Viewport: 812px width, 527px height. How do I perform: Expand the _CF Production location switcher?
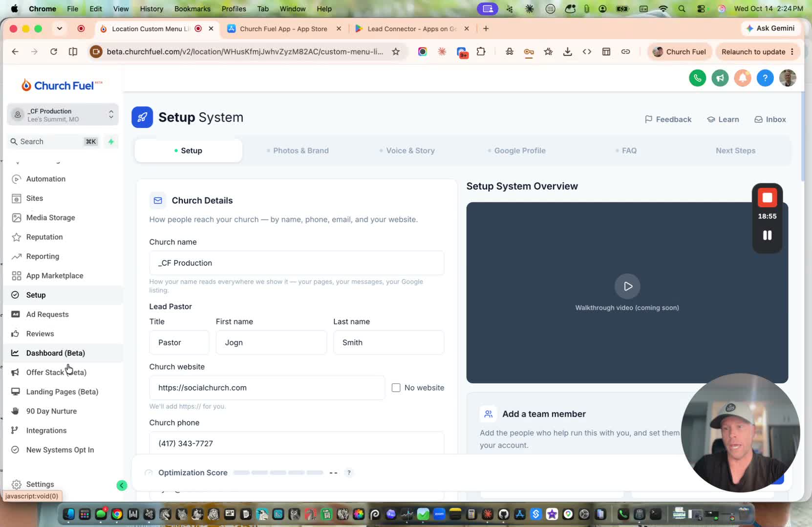63,115
